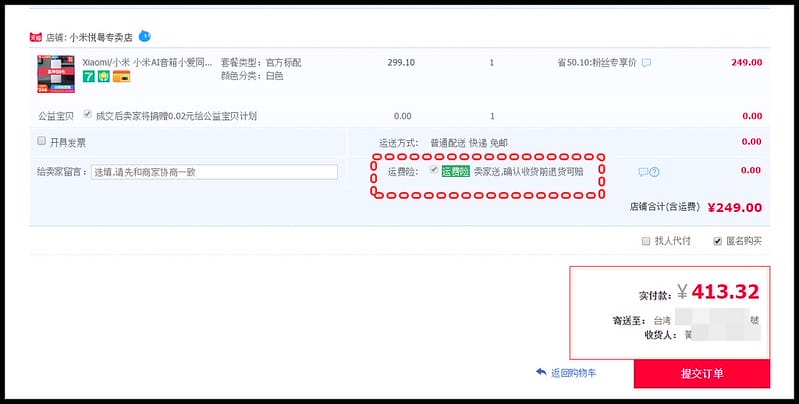Click the 寄送至 台湾 address line
Screen dimensions: 799x404
(686, 321)
